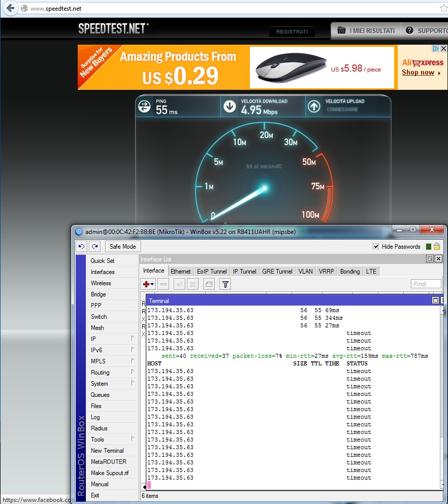Click the Registrati button
Screen dimensions: 448x504
click(x=292, y=31)
